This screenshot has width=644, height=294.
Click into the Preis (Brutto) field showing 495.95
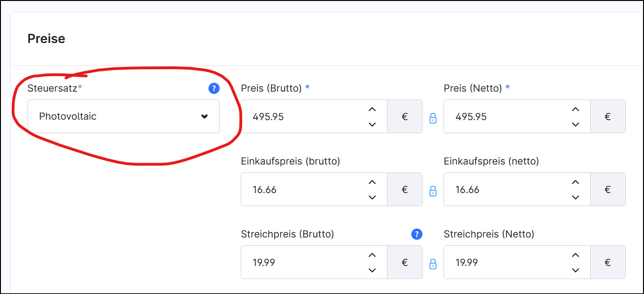304,116
